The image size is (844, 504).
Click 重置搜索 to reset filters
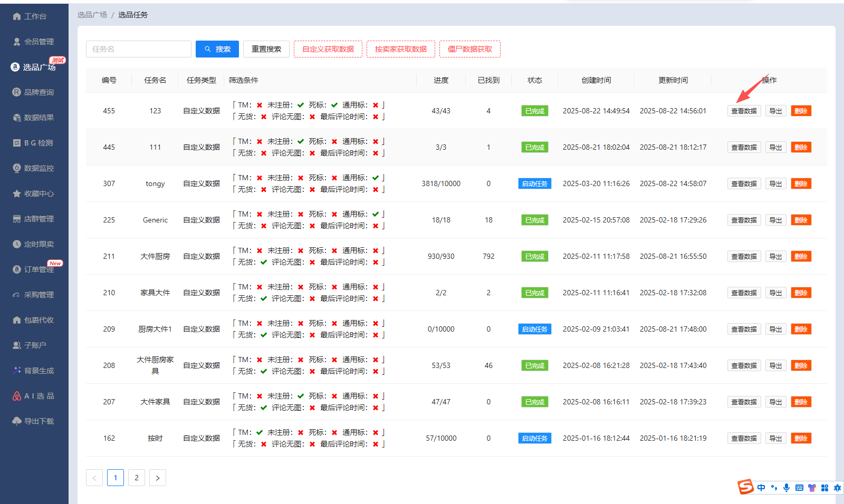[x=266, y=49]
